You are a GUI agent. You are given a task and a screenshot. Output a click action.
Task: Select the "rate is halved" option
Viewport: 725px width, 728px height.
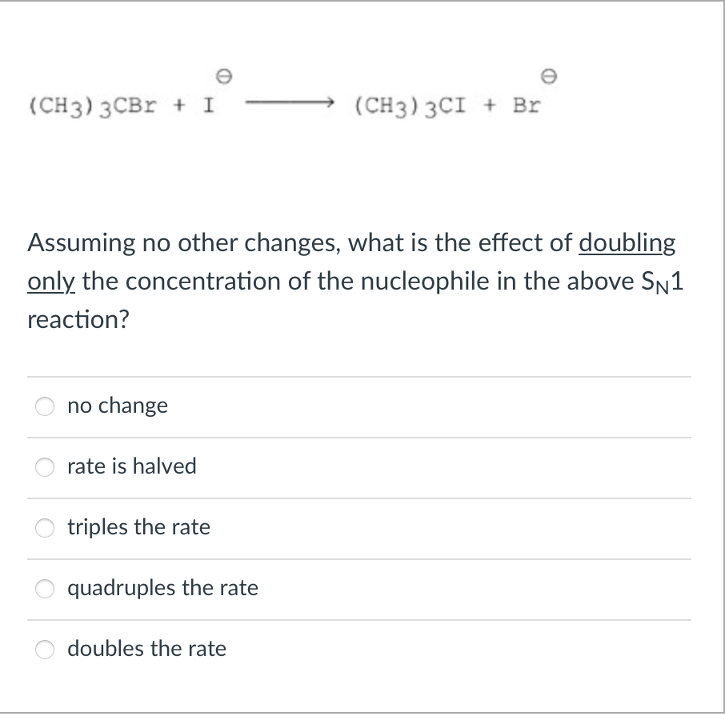pyautogui.click(x=45, y=467)
